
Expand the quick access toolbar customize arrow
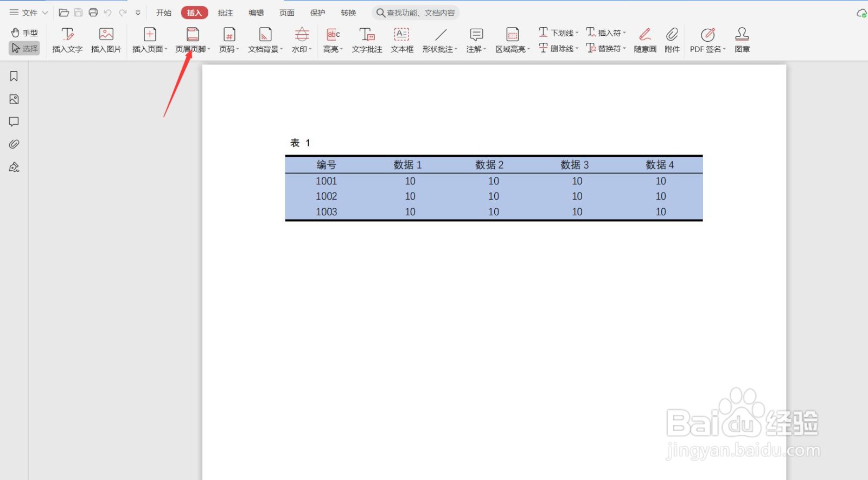(138, 12)
